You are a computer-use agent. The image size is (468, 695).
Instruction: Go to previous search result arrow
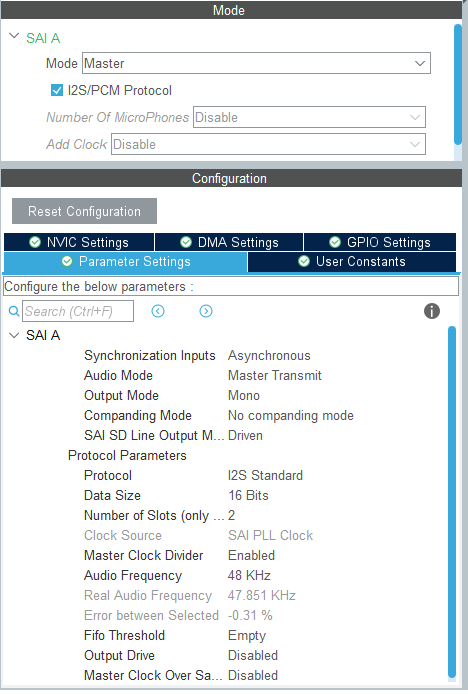158,311
